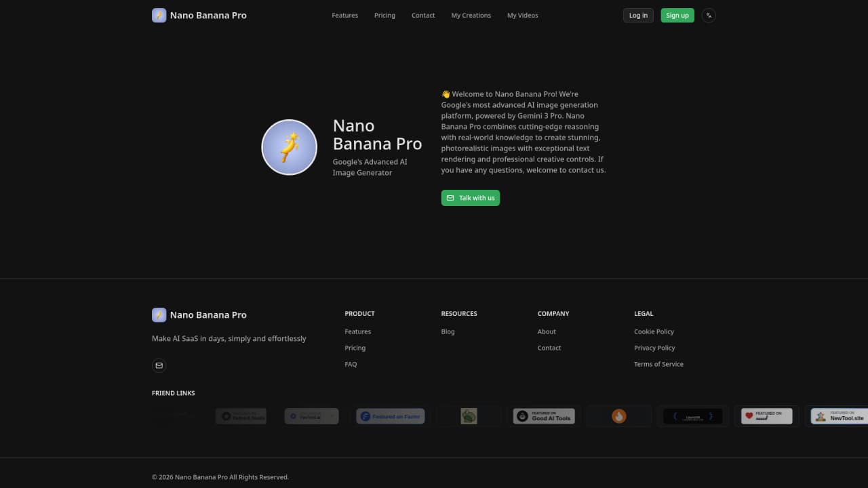Open the footer Features link
This screenshot has height=488, width=868.
click(x=358, y=331)
